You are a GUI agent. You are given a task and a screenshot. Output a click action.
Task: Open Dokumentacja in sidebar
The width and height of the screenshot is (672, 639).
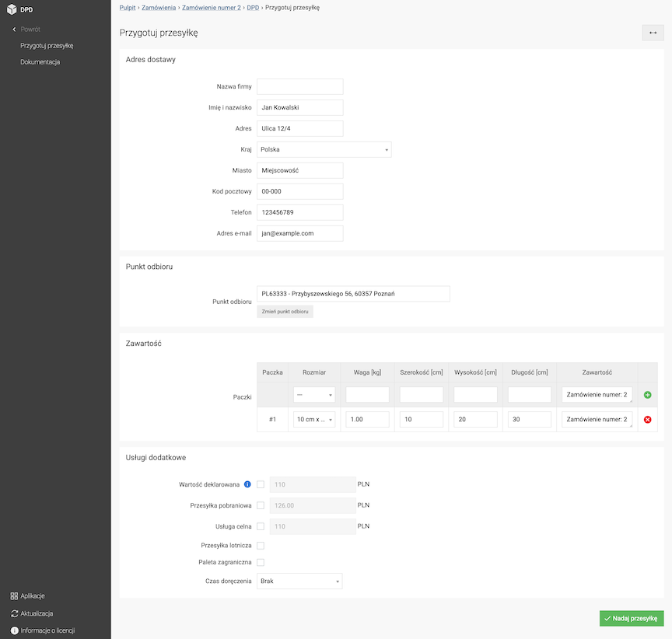(40, 62)
